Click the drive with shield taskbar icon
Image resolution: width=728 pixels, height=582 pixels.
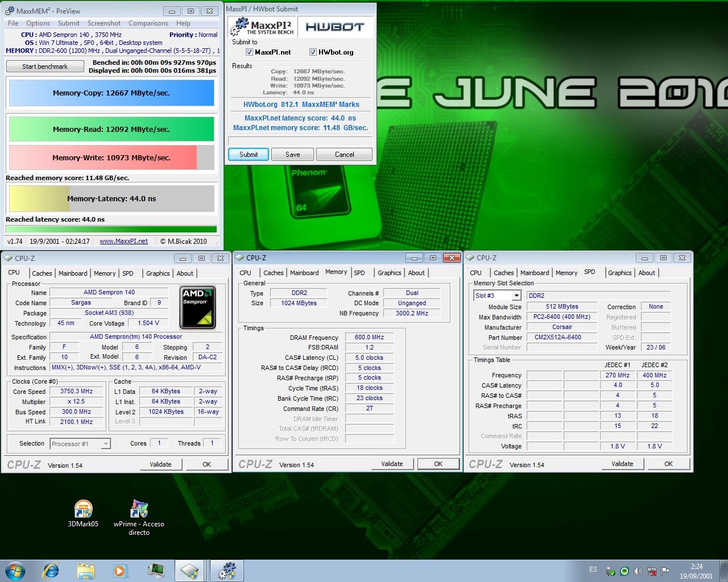190,571
